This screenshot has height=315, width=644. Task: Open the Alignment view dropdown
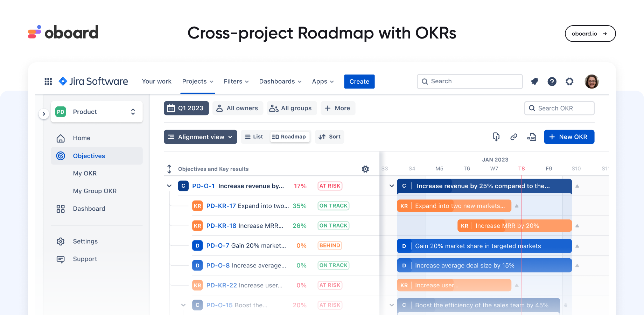(x=201, y=137)
